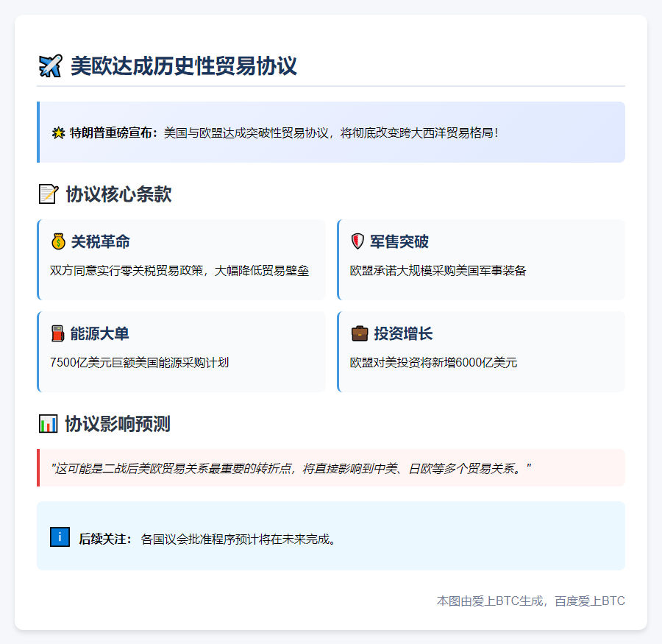Click the card title 能源大单
Viewport: 662px width, 644px height.
99,333
